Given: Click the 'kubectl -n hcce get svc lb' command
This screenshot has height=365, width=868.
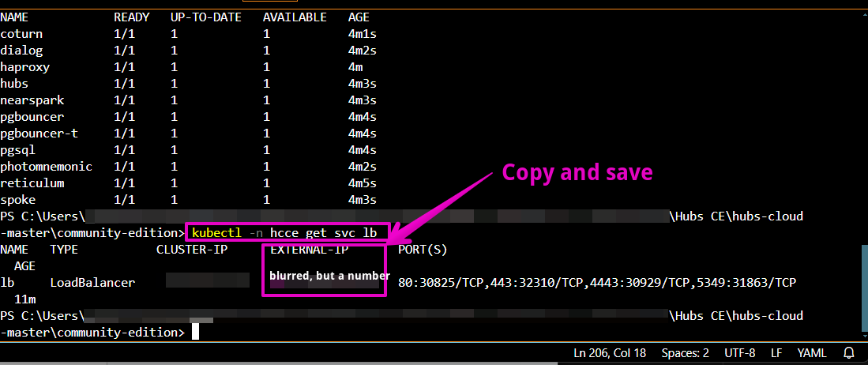Looking at the screenshot, I should click(284, 233).
